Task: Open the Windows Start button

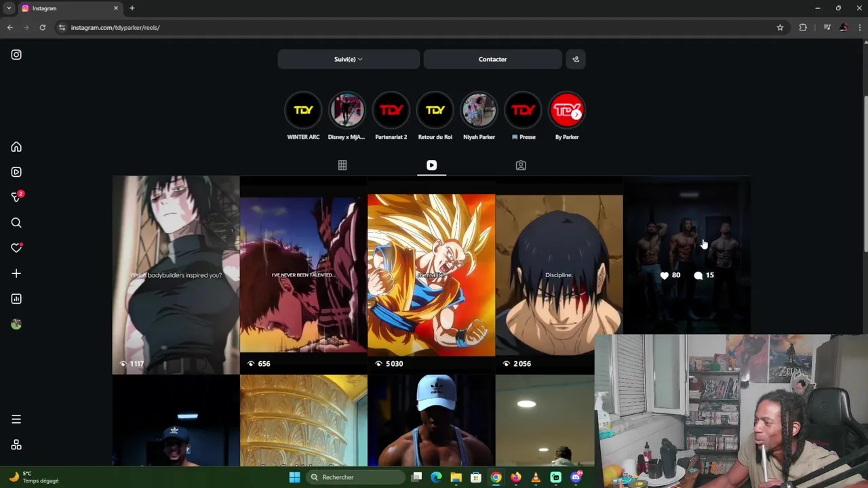Action: point(294,477)
